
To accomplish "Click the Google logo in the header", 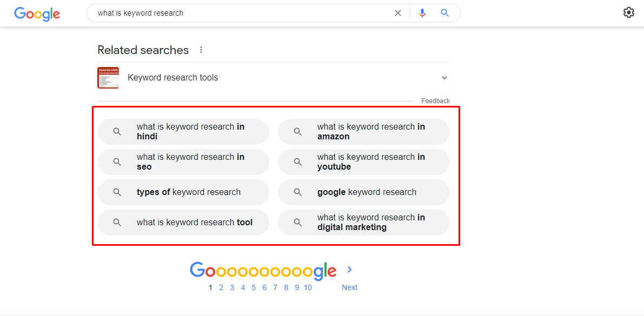I will click(37, 14).
